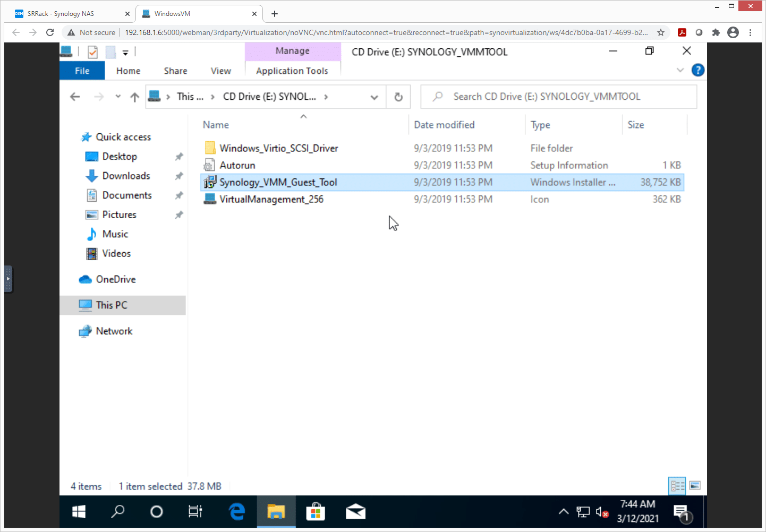Image resolution: width=766 pixels, height=532 pixels.
Task: Open the Properties quick access toolbar icon
Action: coord(92,52)
